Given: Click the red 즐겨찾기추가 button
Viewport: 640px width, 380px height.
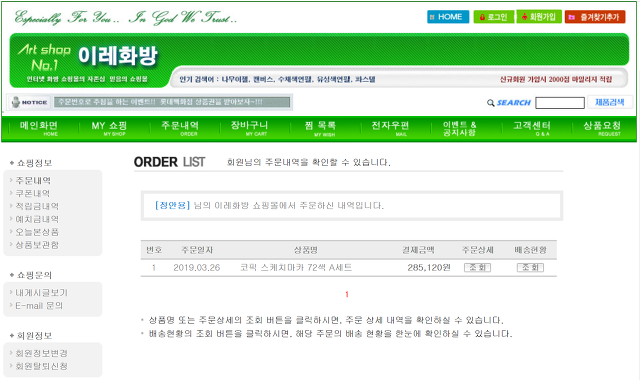Looking at the screenshot, I should point(595,17).
